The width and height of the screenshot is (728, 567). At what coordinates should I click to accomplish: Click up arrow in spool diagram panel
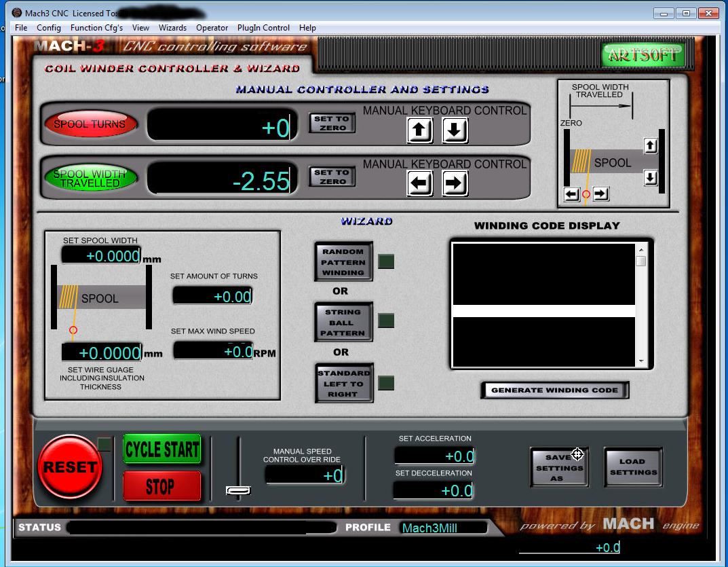click(650, 146)
